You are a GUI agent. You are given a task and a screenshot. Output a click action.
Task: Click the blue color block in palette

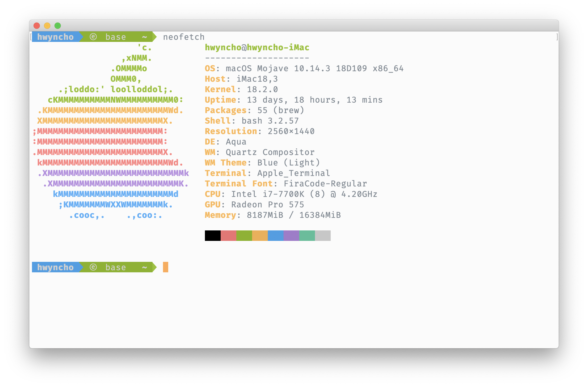275,236
